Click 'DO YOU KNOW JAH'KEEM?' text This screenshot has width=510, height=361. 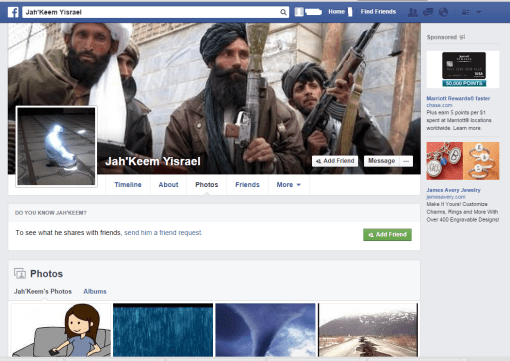coord(51,213)
